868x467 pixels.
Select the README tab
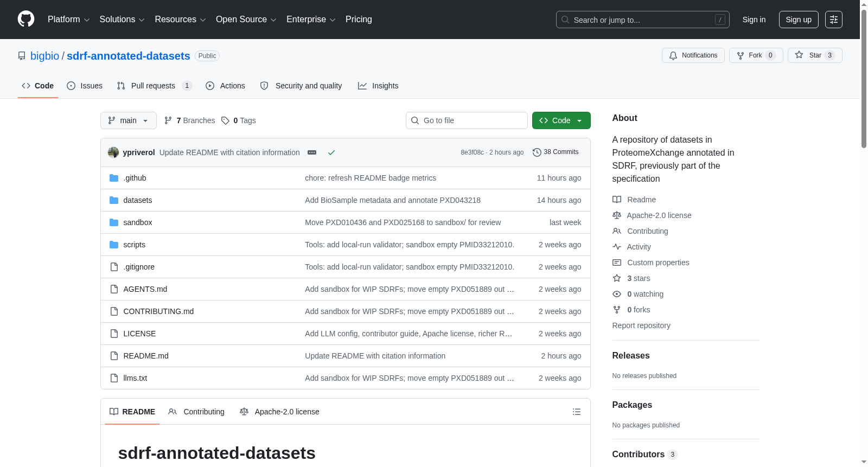tap(132, 412)
